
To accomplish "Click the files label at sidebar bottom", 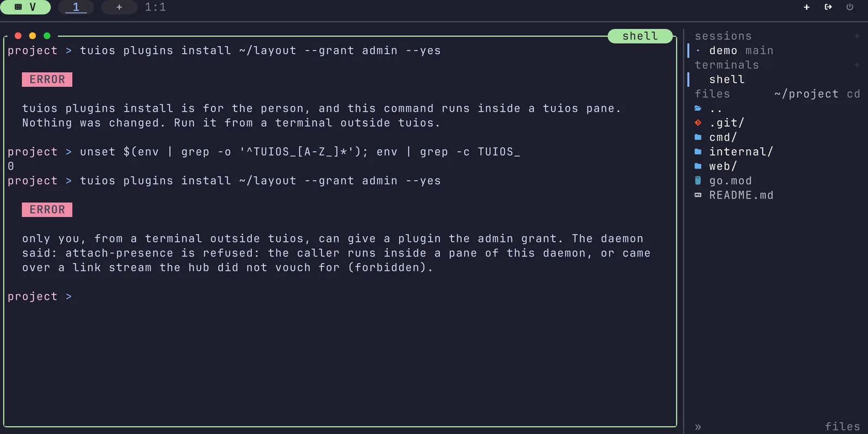I will coord(843,427).
